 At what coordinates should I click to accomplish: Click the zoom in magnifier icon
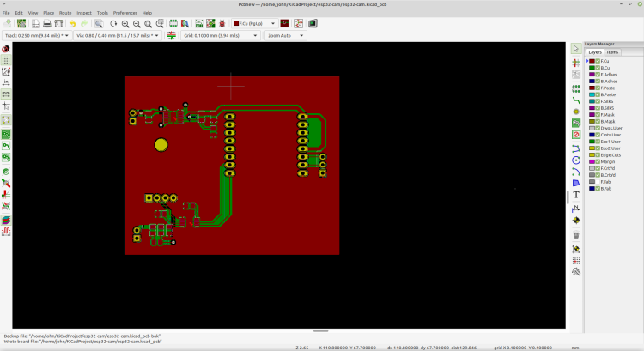[x=125, y=24]
